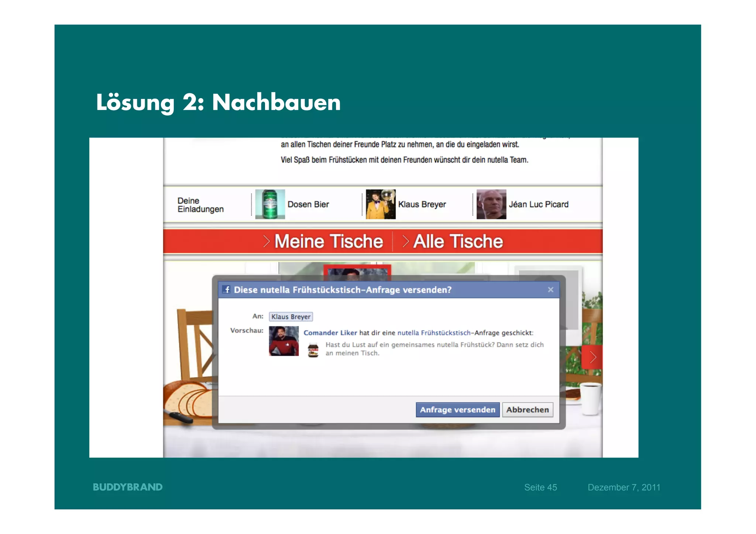756x534 pixels.
Task: Click the Anfrage versenden button
Action: 457,410
